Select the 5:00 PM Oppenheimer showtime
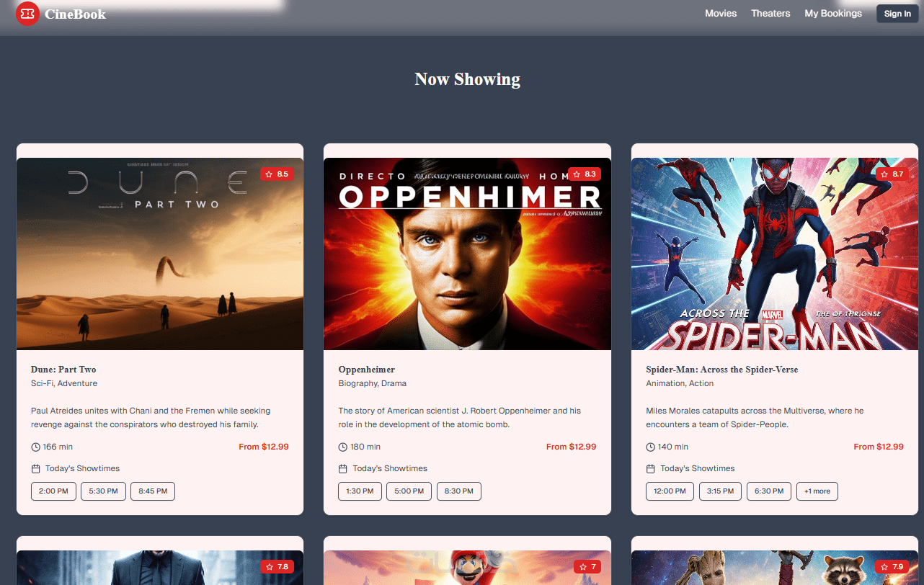Screen dimensions: 924x585 pos(409,491)
